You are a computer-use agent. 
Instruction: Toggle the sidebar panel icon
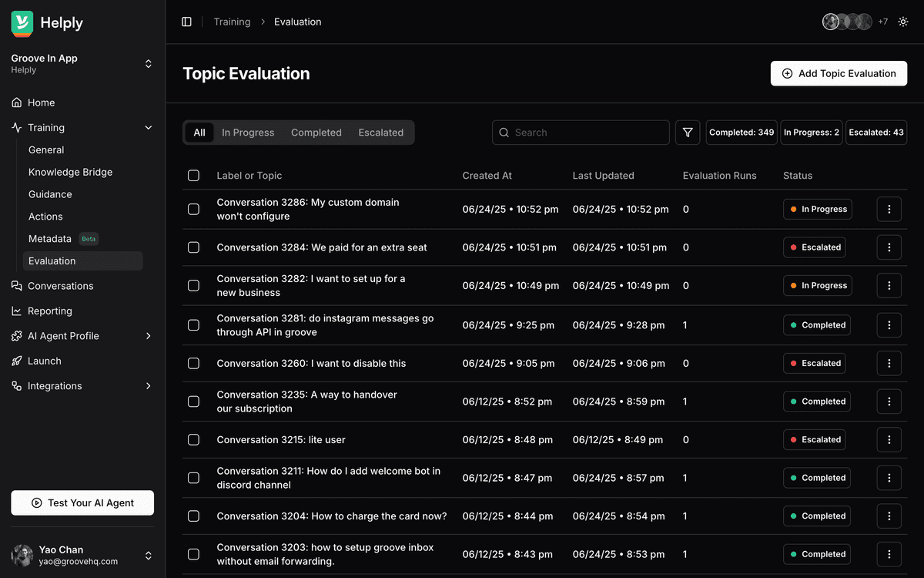186,22
